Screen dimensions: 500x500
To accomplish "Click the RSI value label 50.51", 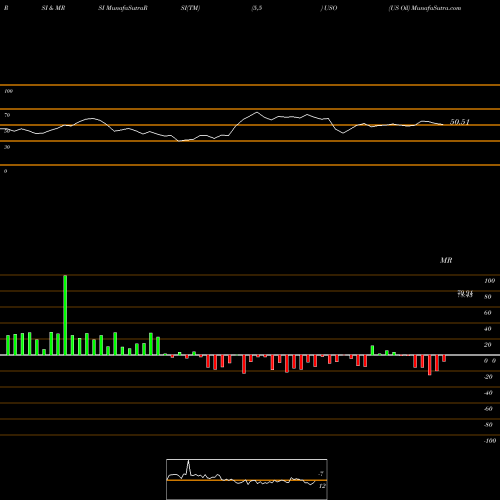I will click(460, 122).
